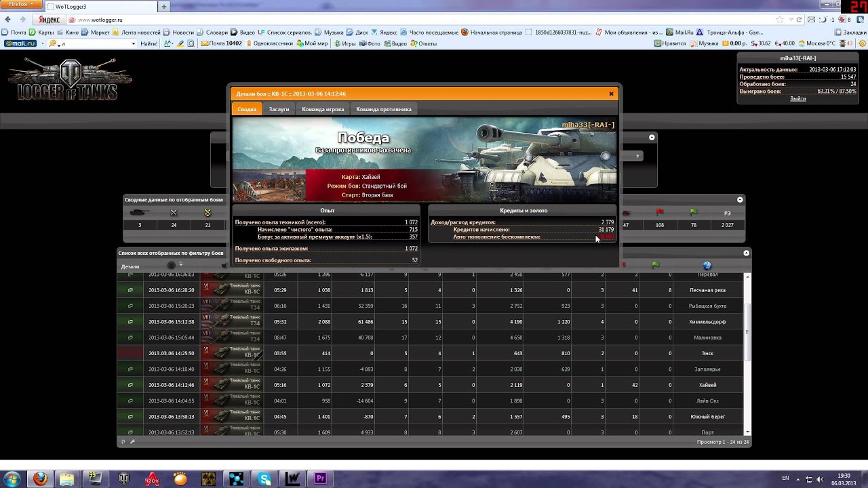Click the КВ-1С tank thumbnail at 14:25:50
The width and height of the screenshot is (868, 488).
(231, 353)
